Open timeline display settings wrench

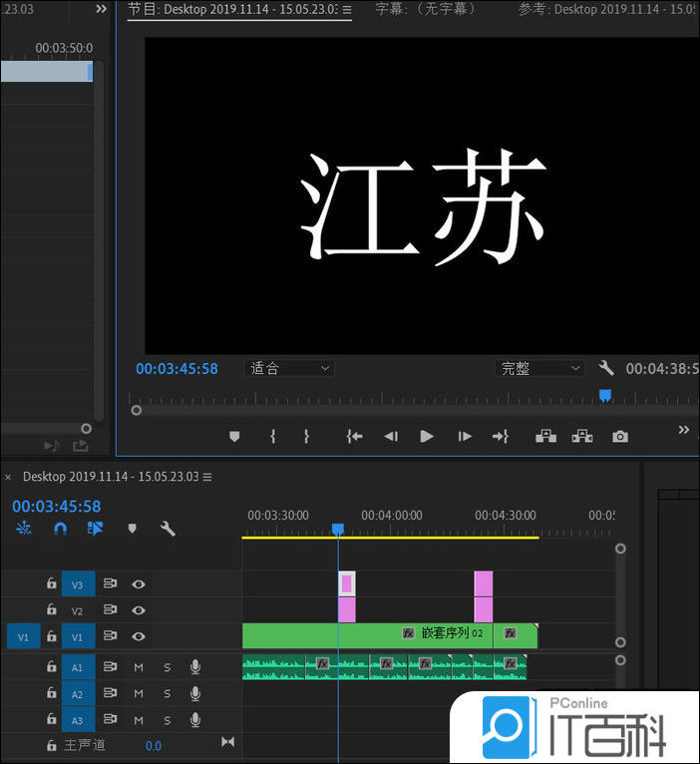tap(168, 529)
